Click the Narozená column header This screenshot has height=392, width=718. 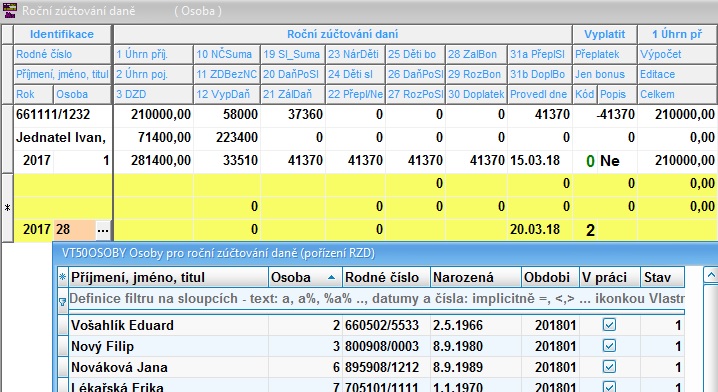tap(476, 278)
